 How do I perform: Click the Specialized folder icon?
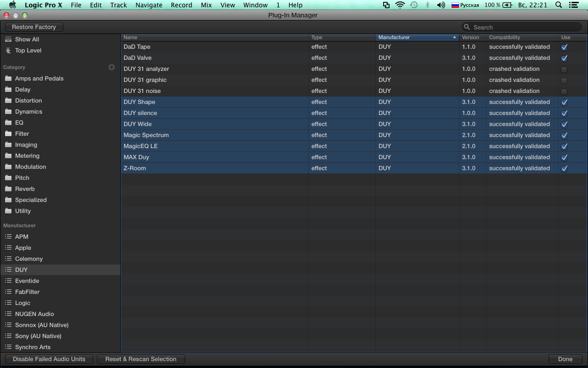coord(8,200)
